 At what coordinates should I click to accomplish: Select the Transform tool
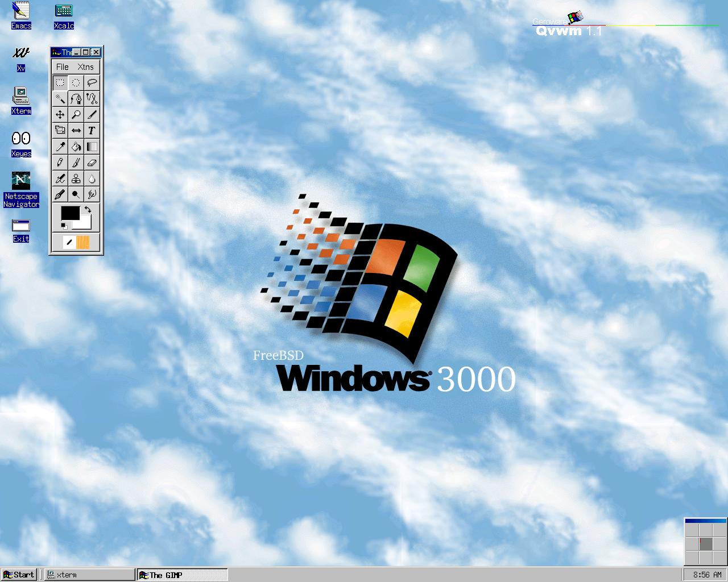60,130
